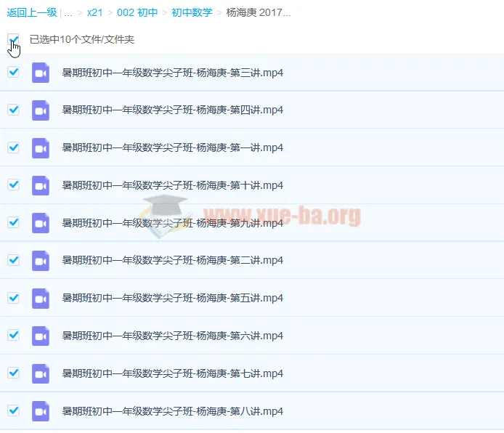Uncheck the 第八讲.mp4 checkbox
This screenshot has width=504, height=433.
[13, 410]
